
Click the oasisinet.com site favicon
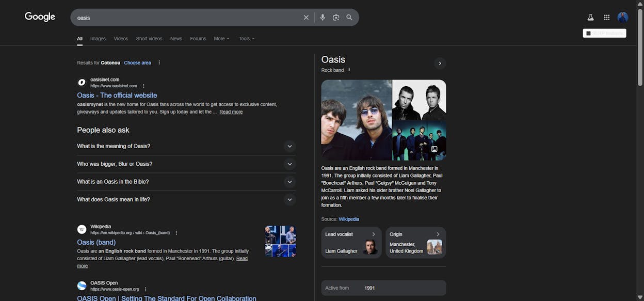pyautogui.click(x=82, y=82)
